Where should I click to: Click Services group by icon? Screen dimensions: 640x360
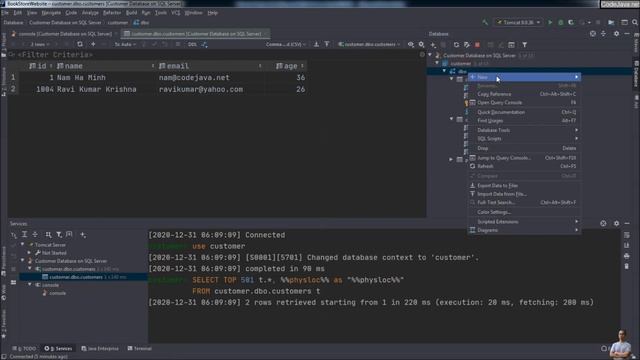tap(49, 235)
